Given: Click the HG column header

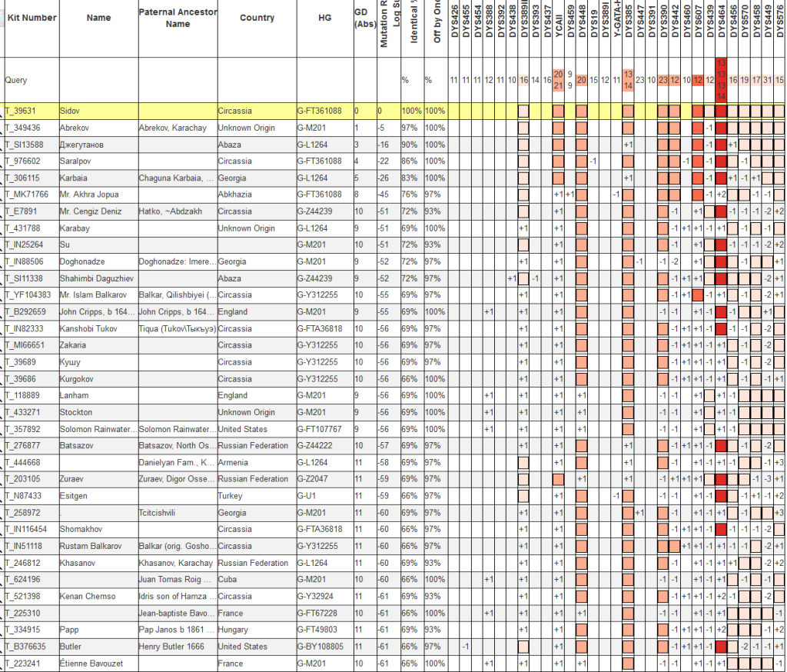Looking at the screenshot, I should (x=324, y=18).
